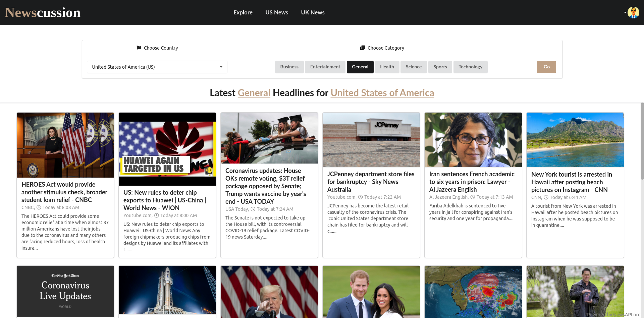Click the 'Choose Country' label
Image resolution: width=644 pixels, height=318 pixels.
161,48
